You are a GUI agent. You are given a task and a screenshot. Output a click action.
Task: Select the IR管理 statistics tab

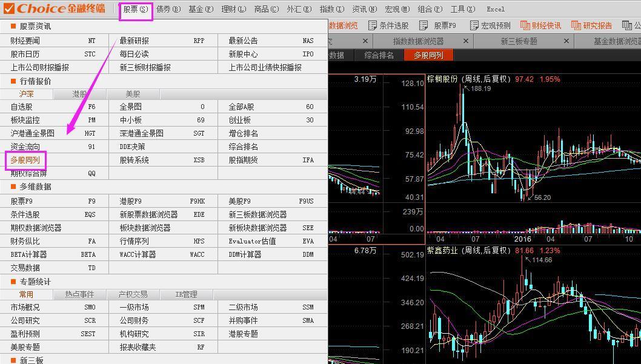(187, 294)
